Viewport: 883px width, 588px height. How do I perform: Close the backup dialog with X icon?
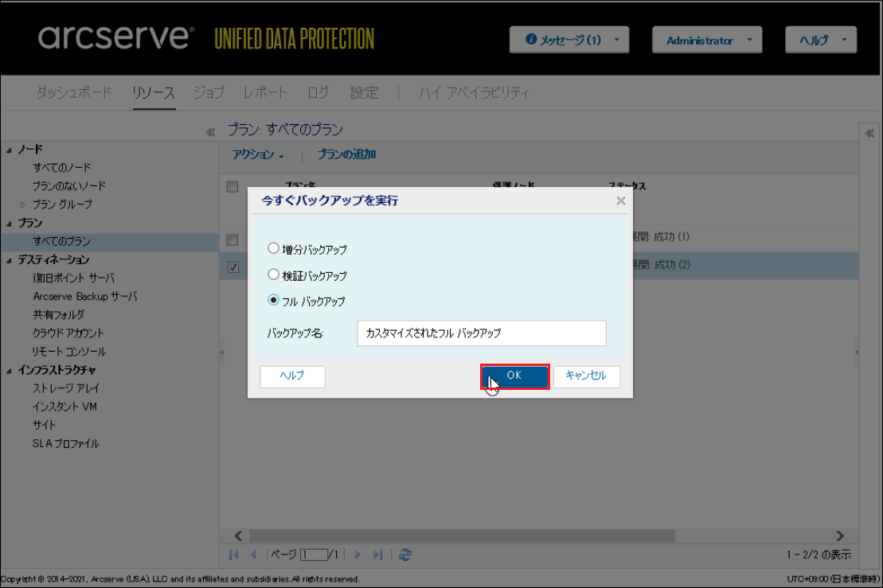pos(621,201)
